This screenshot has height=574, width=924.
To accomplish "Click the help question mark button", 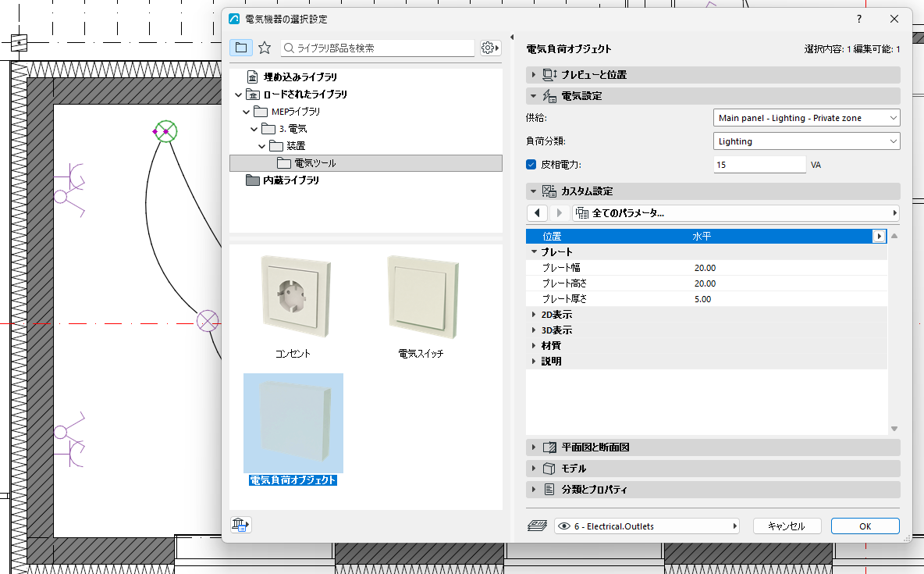I will click(859, 19).
